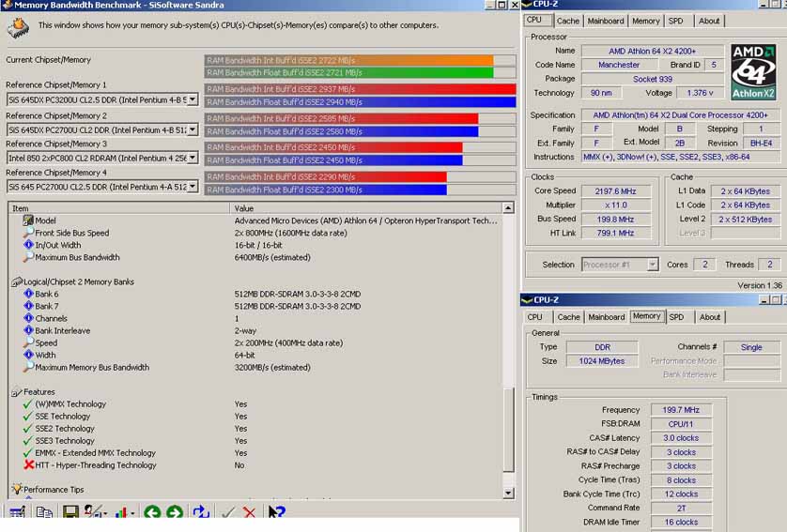Click the green current RAM Bandwidth Float bar
This screenshot has height=532, width=787.
point(349,72)
